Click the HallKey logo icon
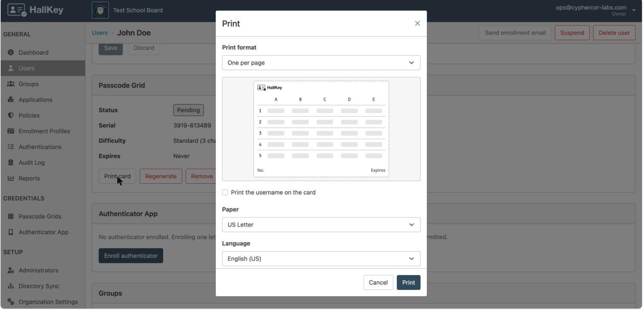Screen dimensions: 644x310 point(17,10)
